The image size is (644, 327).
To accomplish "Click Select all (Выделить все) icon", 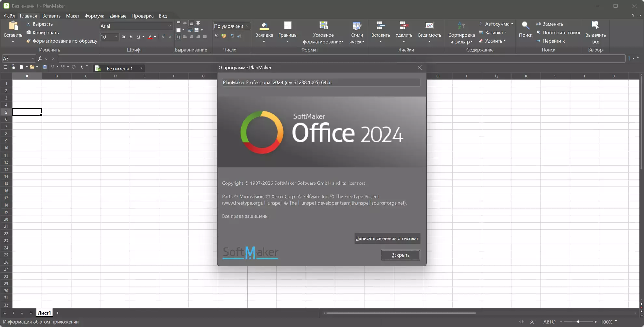I will 595,26.
